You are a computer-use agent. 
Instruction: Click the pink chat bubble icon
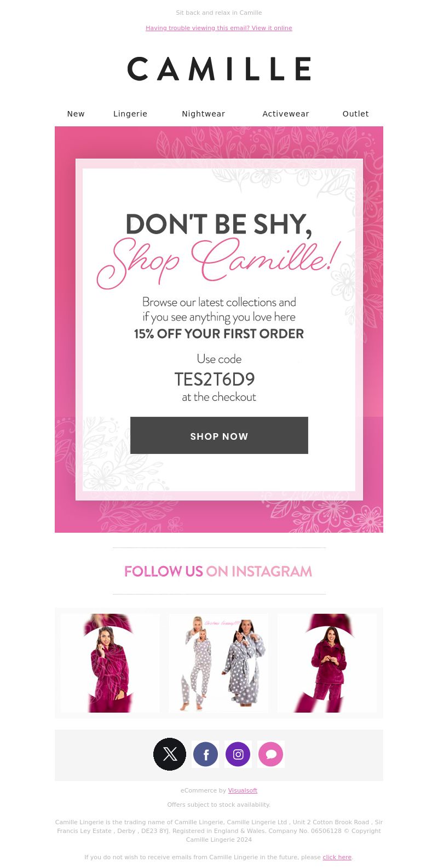pos(271,754)
